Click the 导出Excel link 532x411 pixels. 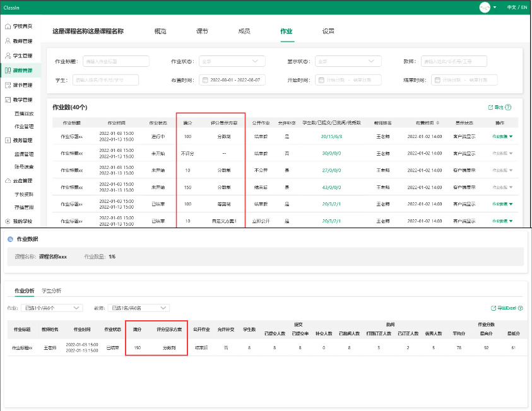[507, 308]
